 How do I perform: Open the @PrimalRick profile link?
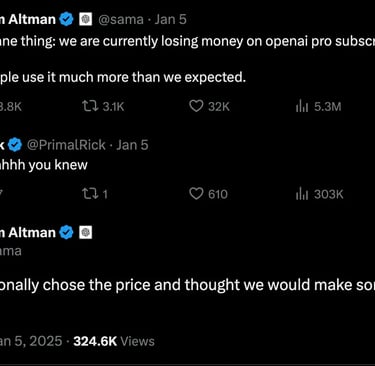pyautogui.click(x=66, y=145)
